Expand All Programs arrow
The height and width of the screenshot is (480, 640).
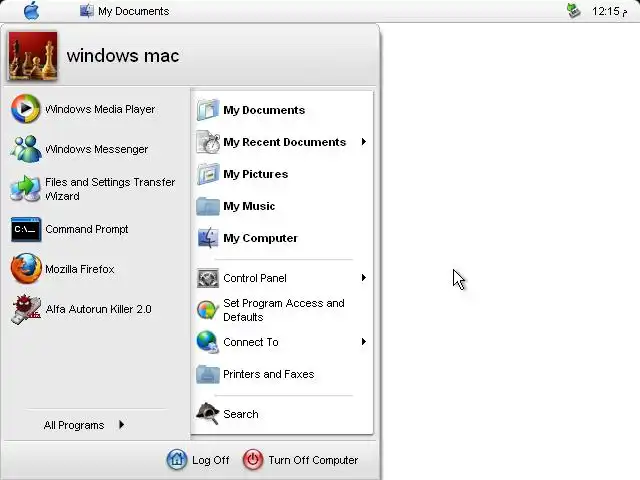(x=122, y=425)
